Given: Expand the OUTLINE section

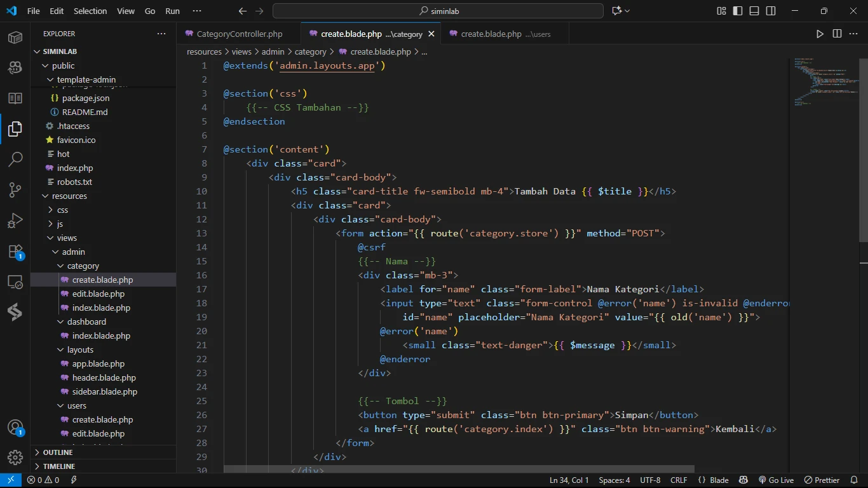Looking at the screenshot, I should [x=58, y=452].
